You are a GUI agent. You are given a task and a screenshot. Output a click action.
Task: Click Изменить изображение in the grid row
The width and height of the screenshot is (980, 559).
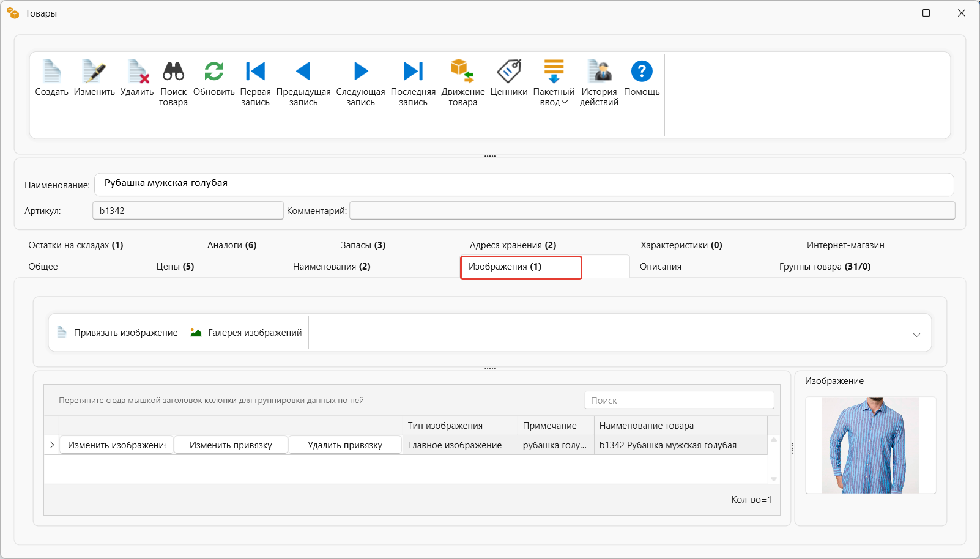117,445
